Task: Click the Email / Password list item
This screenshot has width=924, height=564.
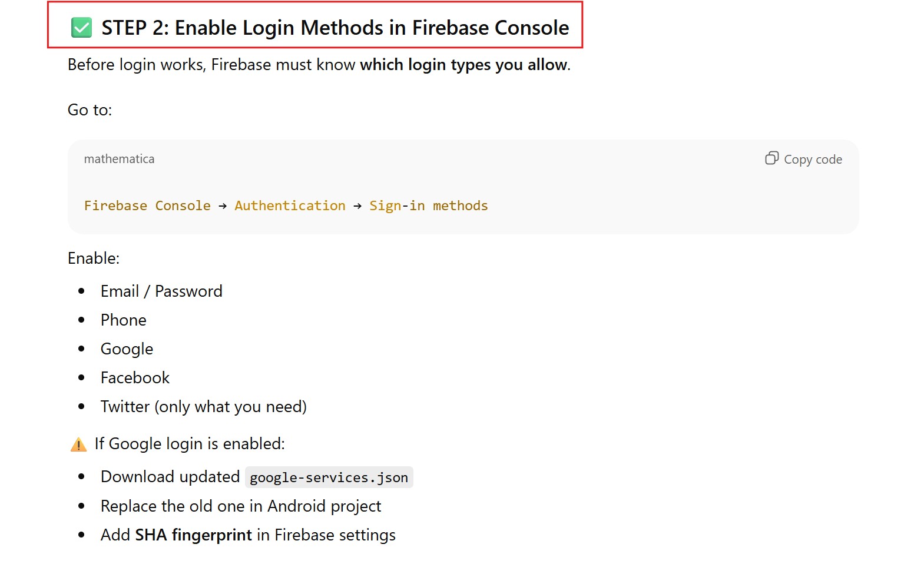Action: (161, 291)
